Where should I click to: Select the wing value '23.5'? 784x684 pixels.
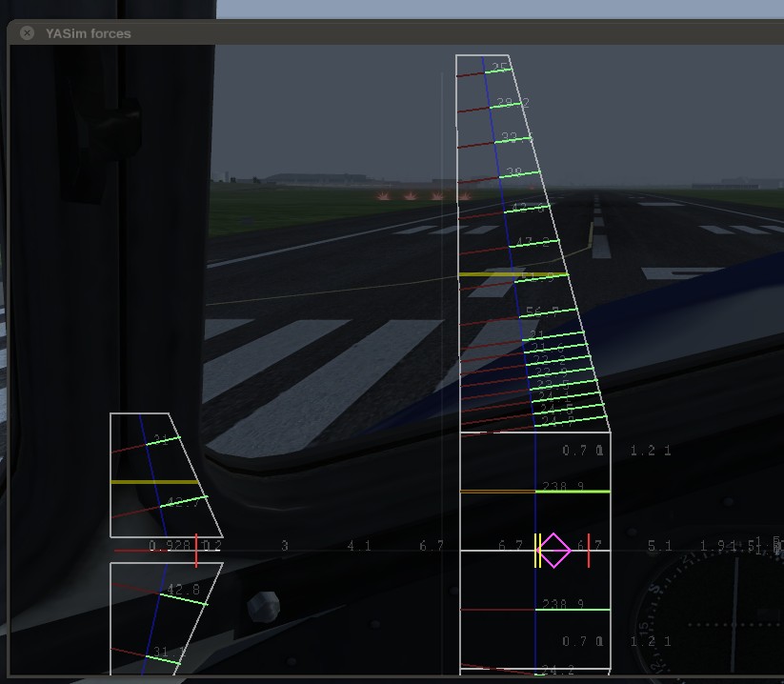pyautogui.click(x=553, y=384)
